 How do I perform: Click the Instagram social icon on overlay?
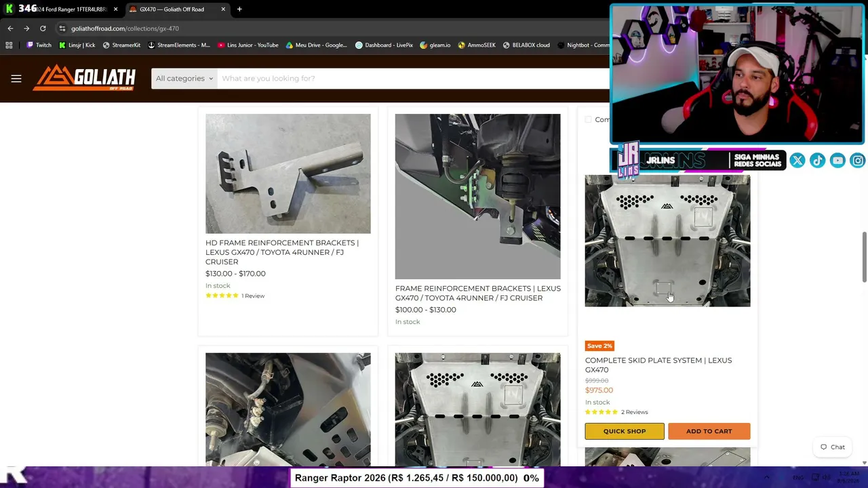pos(858,161)
